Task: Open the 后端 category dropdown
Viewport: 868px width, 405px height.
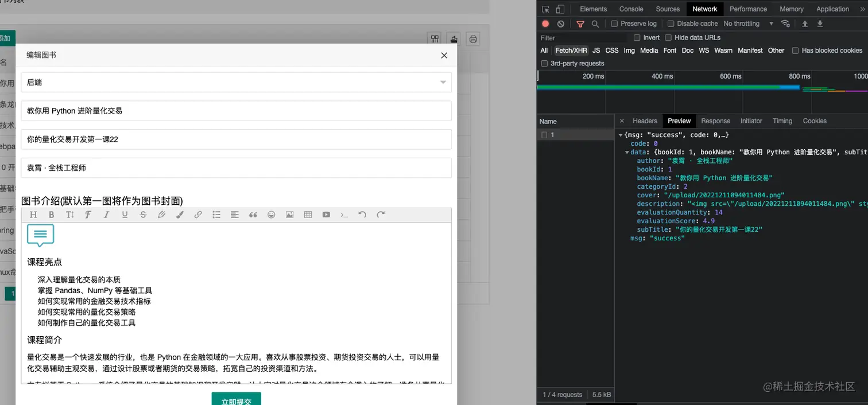Action: coord(236,82)
